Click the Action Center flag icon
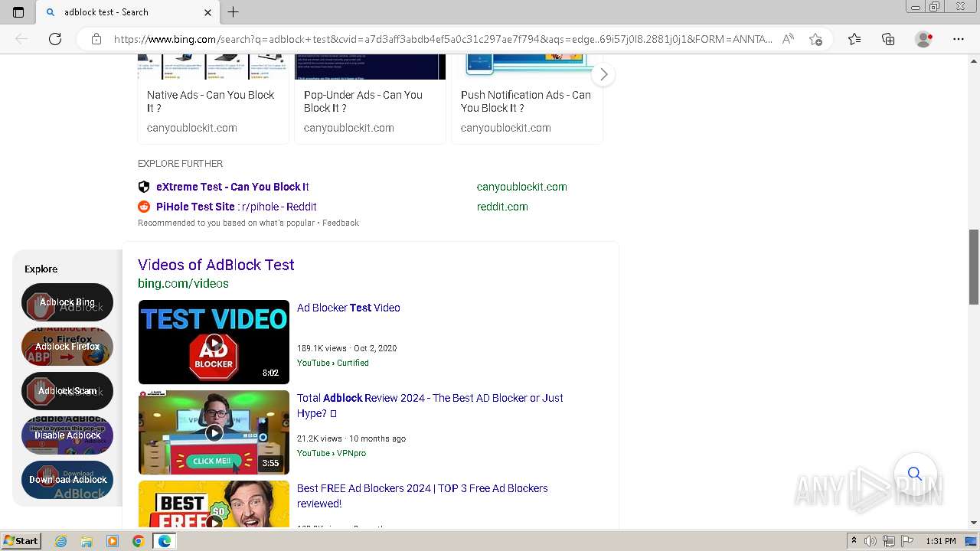Viewport: 980px width, 551px height. click(906, 541)
